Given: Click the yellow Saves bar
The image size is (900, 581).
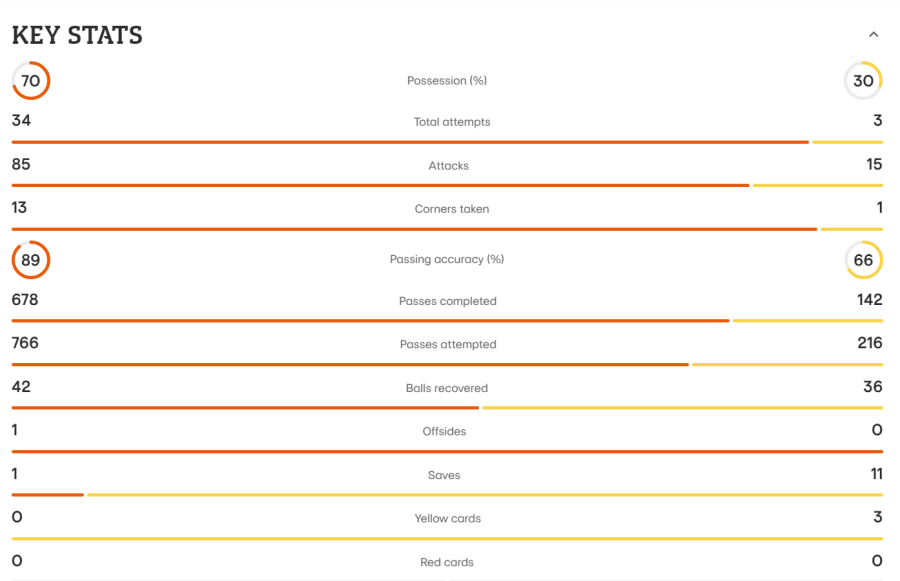Looking at the screenshot, I should [484, 494].
